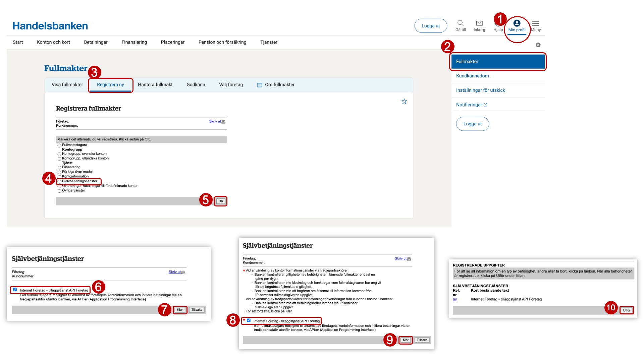
Task: Click Klar button next to step 9
Action: coord(406,340)
